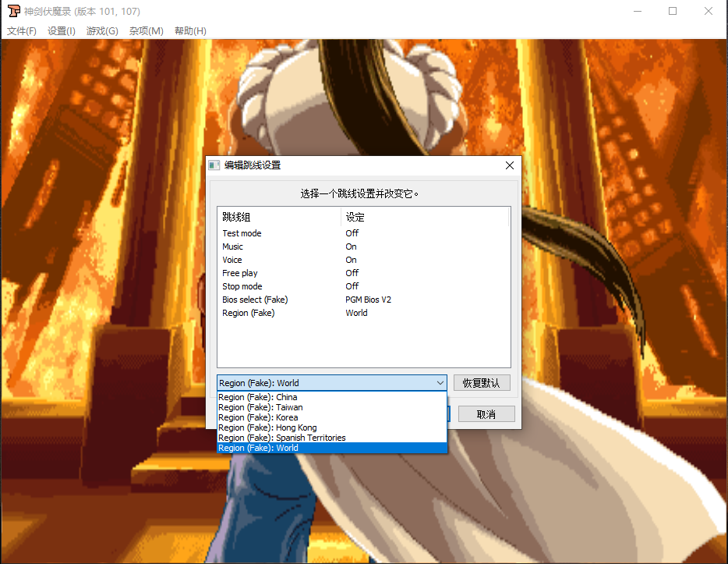Select the Stop mode row

tap(364, 286)
